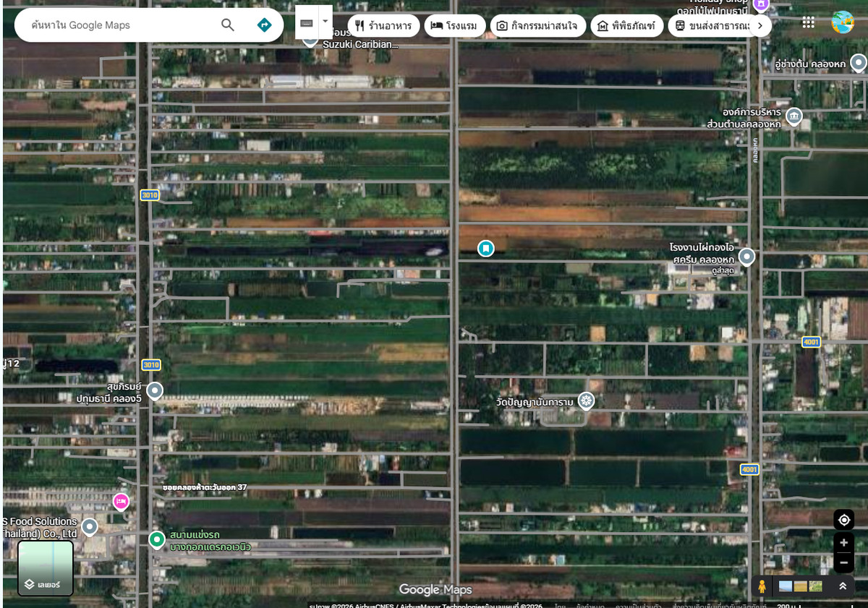Click the กิจกรรมน่าสนใจ things-to-do chip
This screenshot has height=608, width=868.
(537, 26)
